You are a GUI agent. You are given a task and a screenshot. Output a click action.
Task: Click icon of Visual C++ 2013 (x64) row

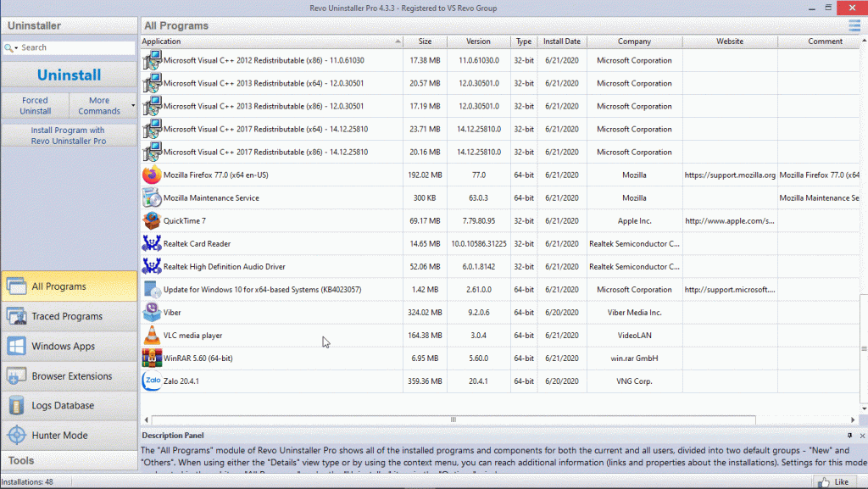(x=152, y=83)
